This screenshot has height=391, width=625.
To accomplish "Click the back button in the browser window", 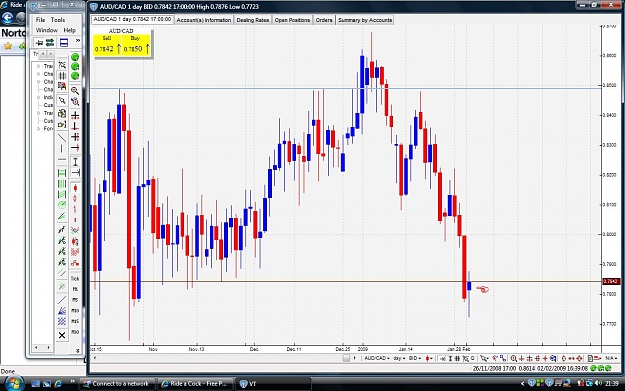I will [x=7, y=18].
